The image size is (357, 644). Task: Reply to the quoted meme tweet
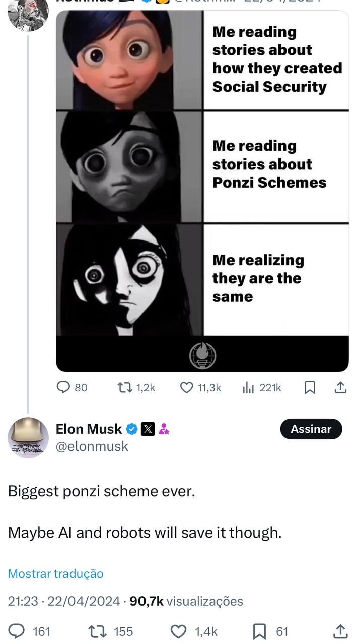point(63,387)
